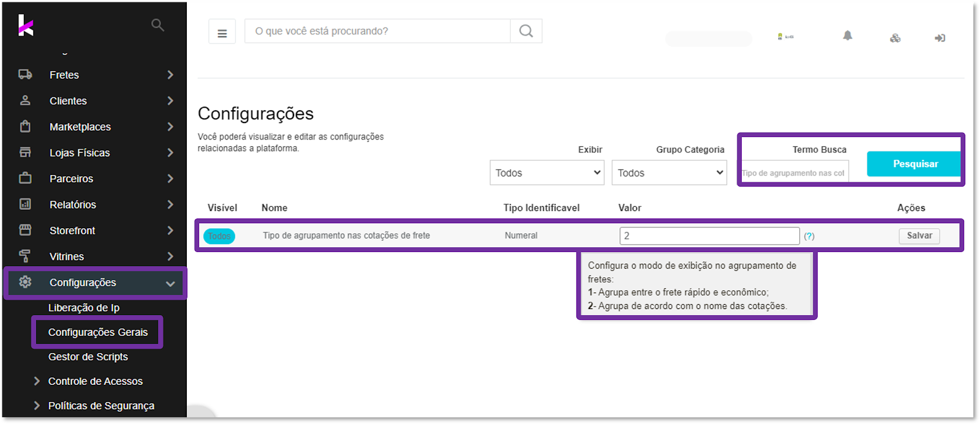The width and height of the screenshot is (980, 424).
Task: Open Políticas de Segurança item
Action: [101, 406]
